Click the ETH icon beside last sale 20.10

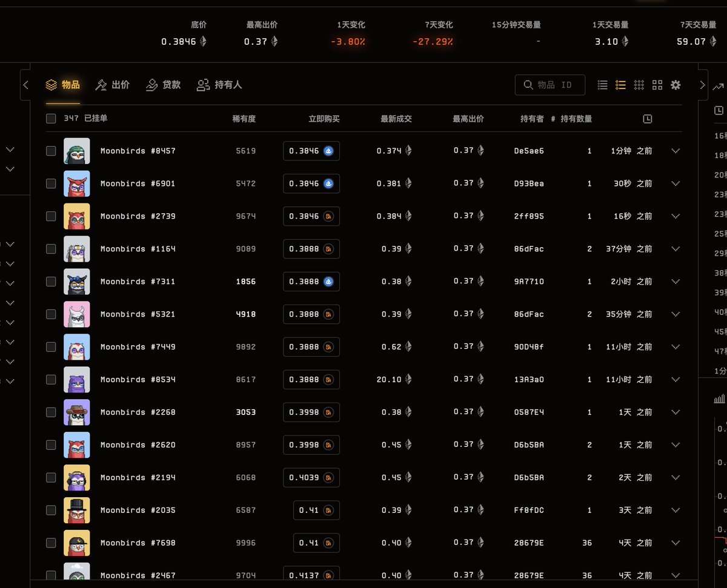(408, 379)
